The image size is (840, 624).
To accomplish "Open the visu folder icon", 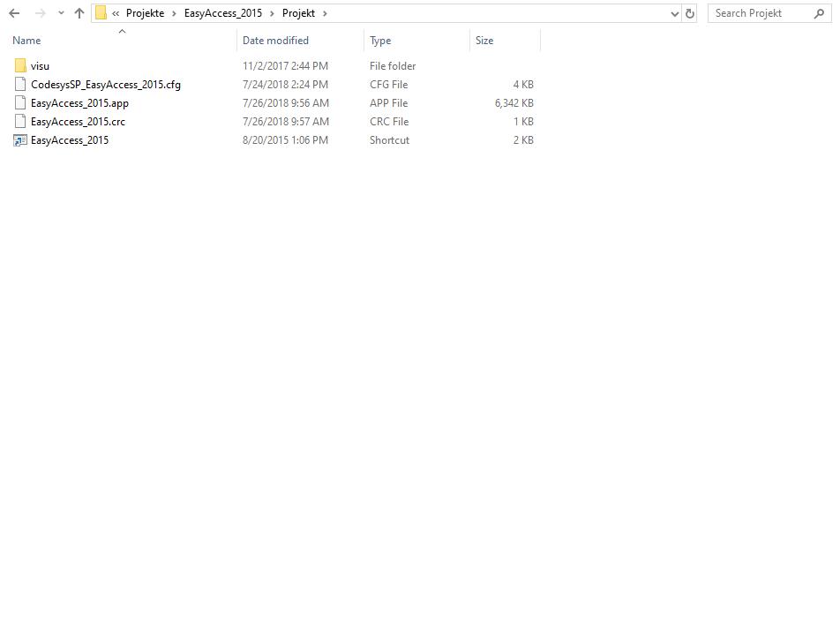I will [x=20, y=65].
